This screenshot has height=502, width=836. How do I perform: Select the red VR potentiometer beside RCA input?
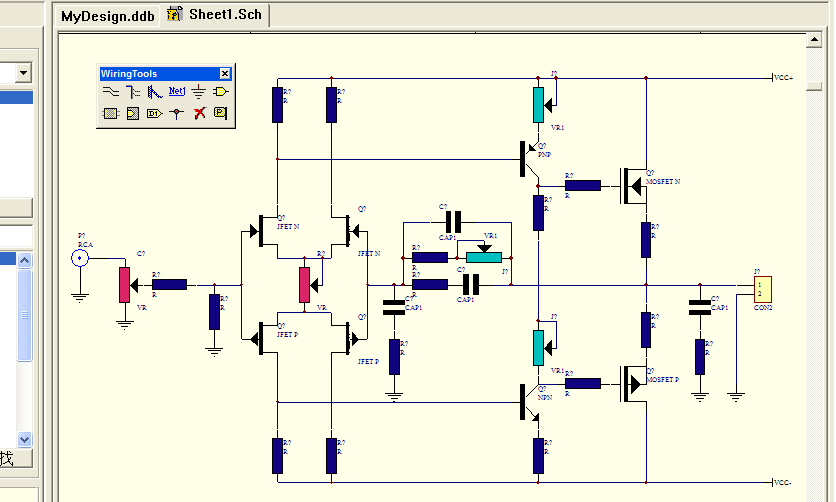126,285
